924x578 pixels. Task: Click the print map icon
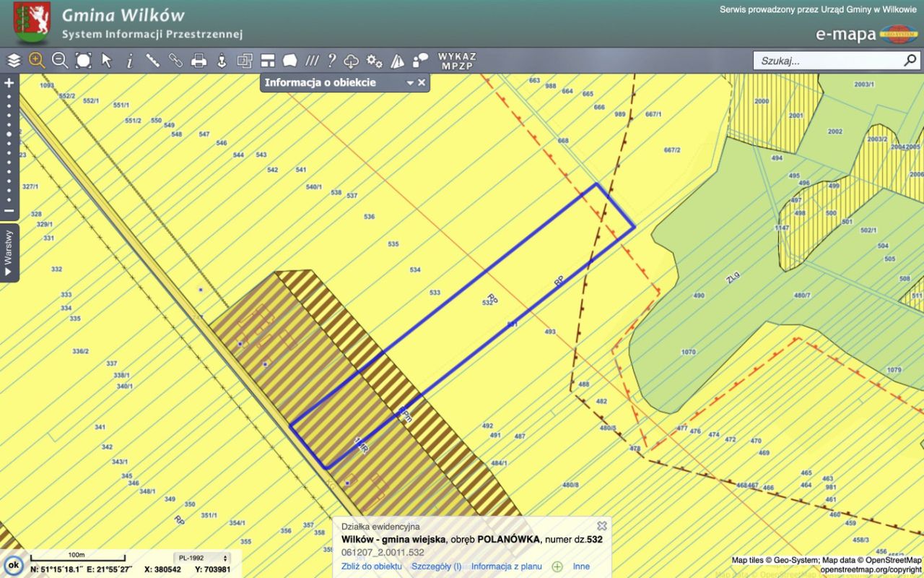pos(199,61)
